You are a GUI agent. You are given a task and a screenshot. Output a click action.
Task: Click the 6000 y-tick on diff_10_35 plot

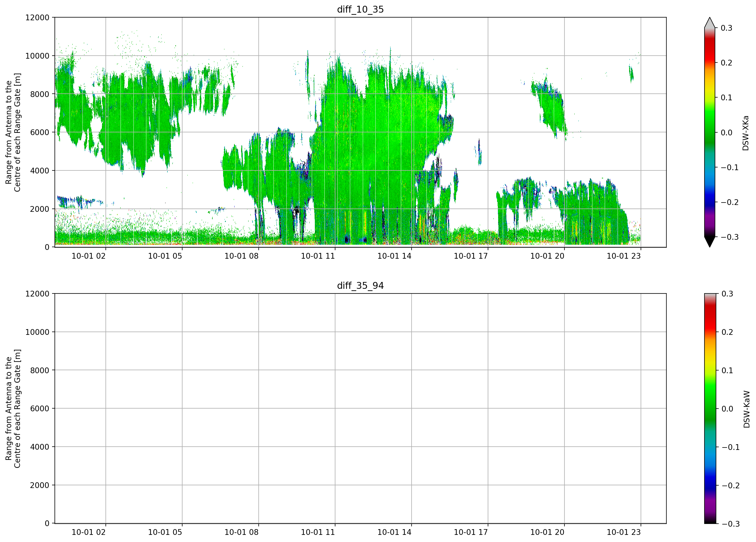[40, 132]
